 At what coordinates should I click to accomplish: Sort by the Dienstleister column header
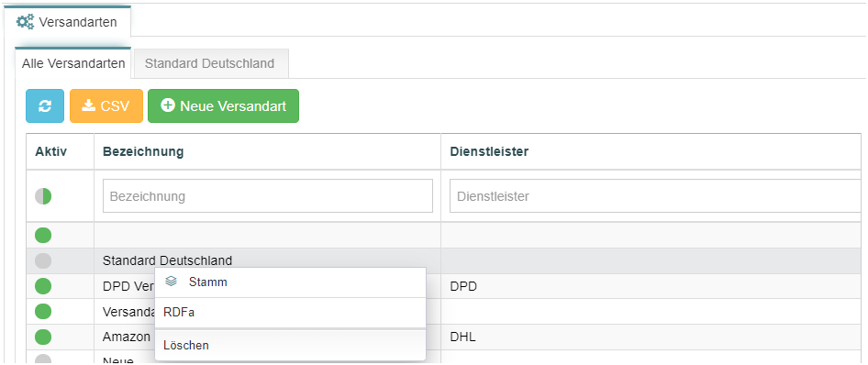point(489,151)
